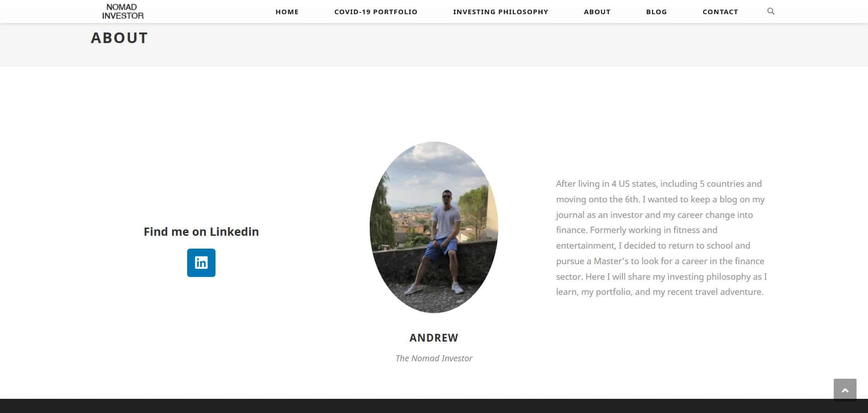Go to the Home menu item
The width and height of the screenshot is (868, 413).
point(287,12)
